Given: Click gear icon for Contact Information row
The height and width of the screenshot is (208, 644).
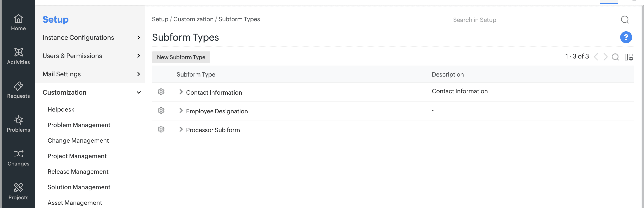Looking at the screenshot, I should coord(161,92).
